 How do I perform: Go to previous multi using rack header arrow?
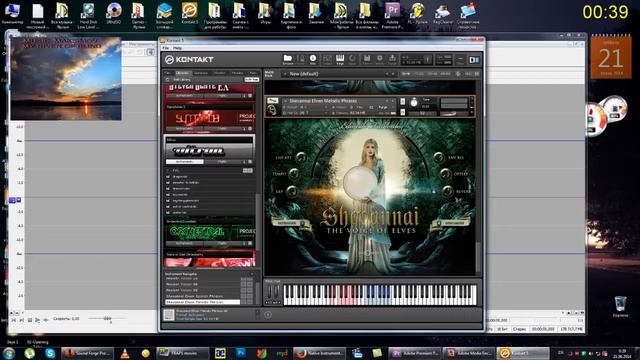tap(387, 74)
